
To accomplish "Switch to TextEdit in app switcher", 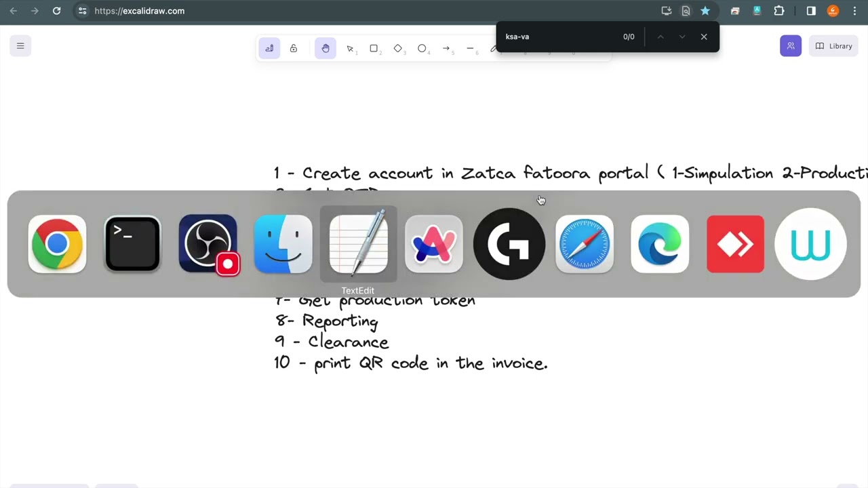I will pos(359,244).
